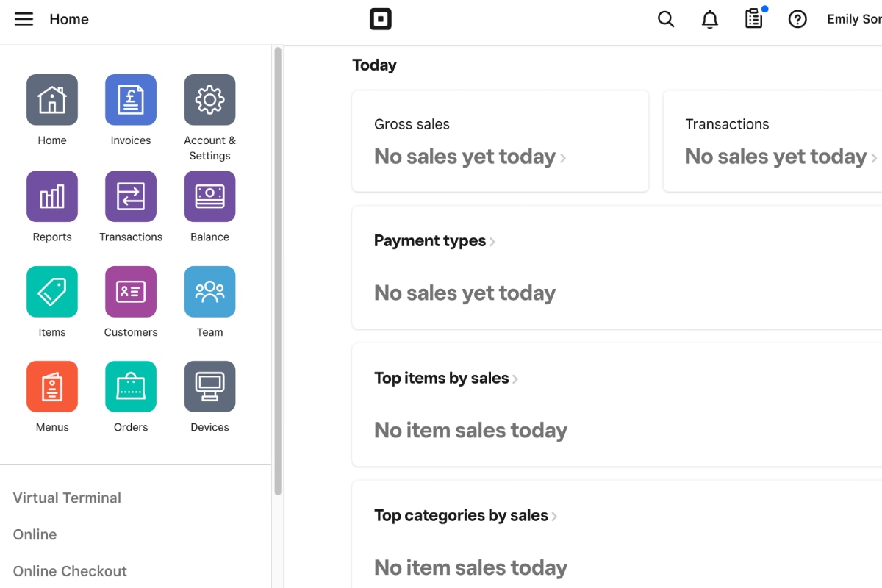This screenshot has width=882, height=588.
Task: Open the search magnifier icon
Action: pos(666,19)
